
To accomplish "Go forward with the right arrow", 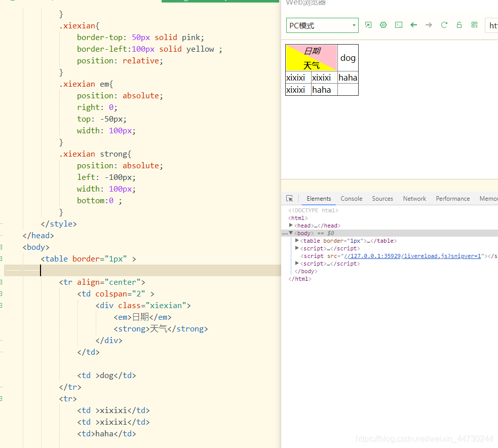I will (429, 25).
